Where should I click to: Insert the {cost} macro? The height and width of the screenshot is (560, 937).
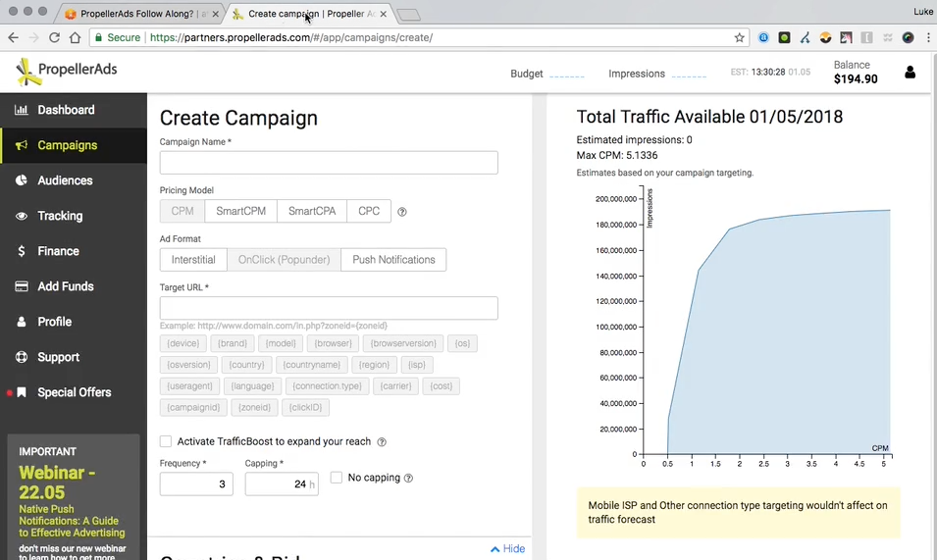[x=441, y=386]
